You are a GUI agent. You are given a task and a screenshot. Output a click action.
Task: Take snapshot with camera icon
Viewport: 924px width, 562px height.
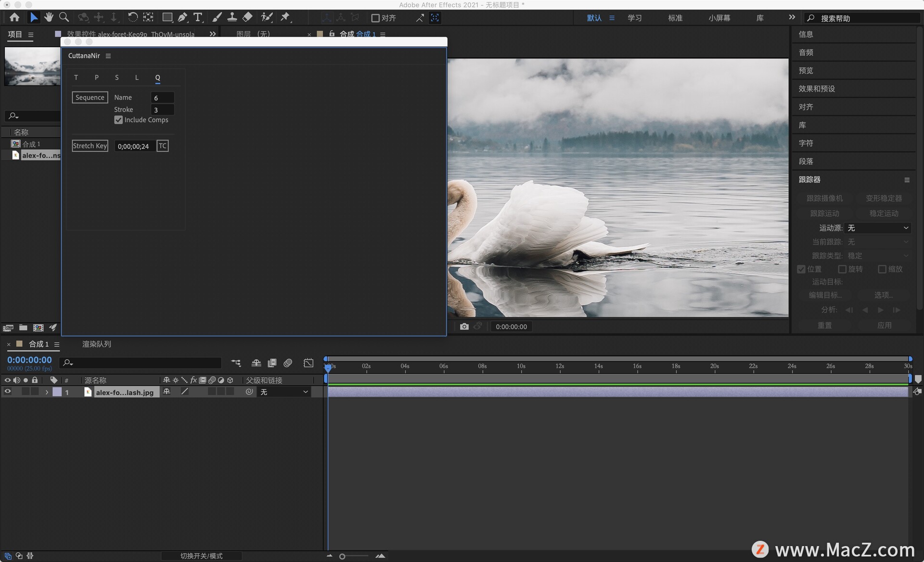[464, 327]
